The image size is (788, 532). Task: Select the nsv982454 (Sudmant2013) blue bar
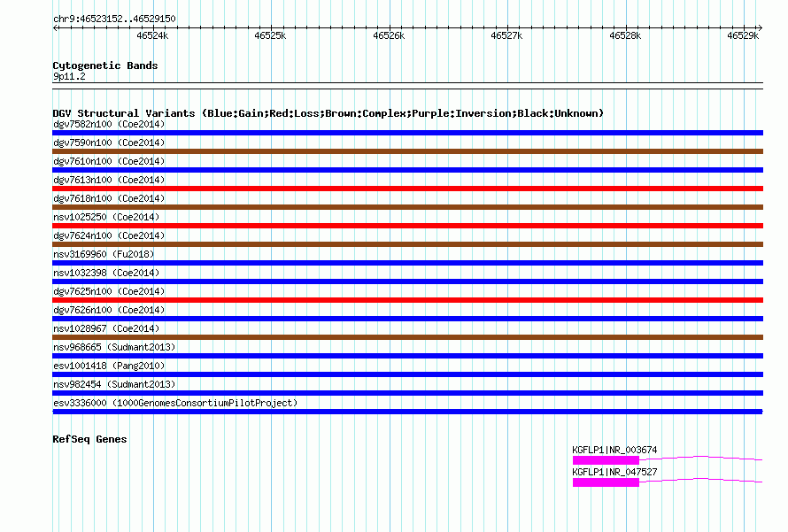click(407, 393)
